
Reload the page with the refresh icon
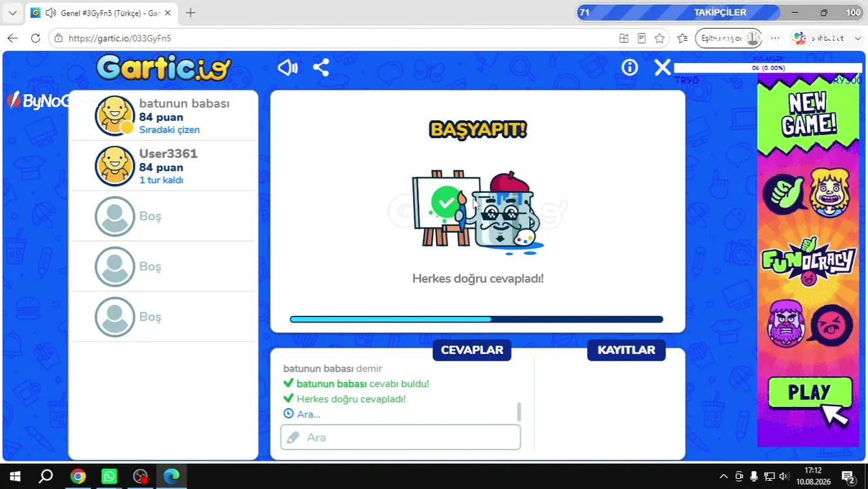click(35, 38)
